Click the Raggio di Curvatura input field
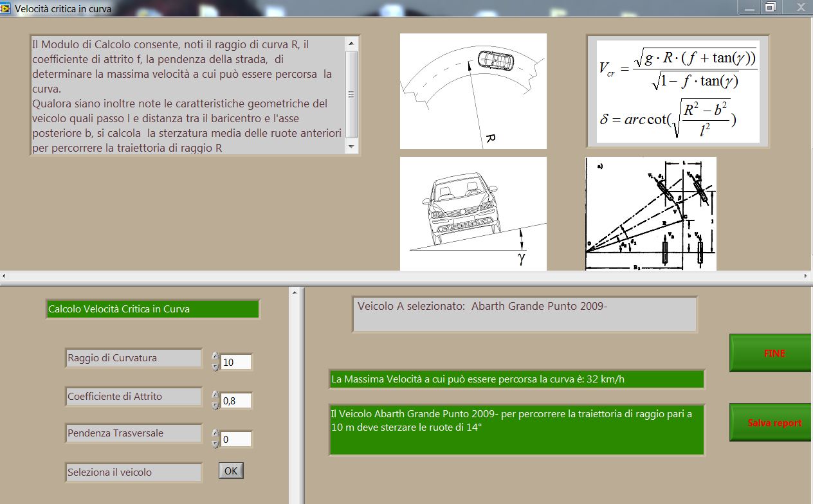This screenshot has width=813, height=504. coord(235,362)
